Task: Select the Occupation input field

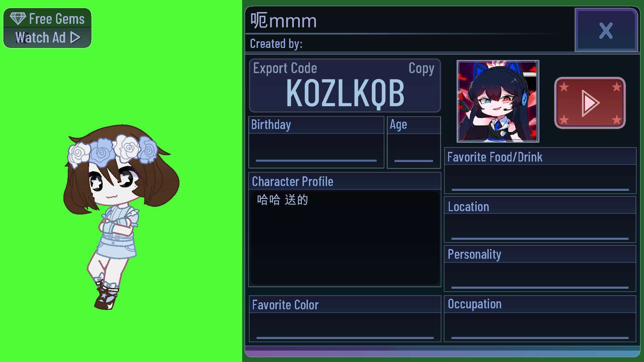Action: pos(540,326)
